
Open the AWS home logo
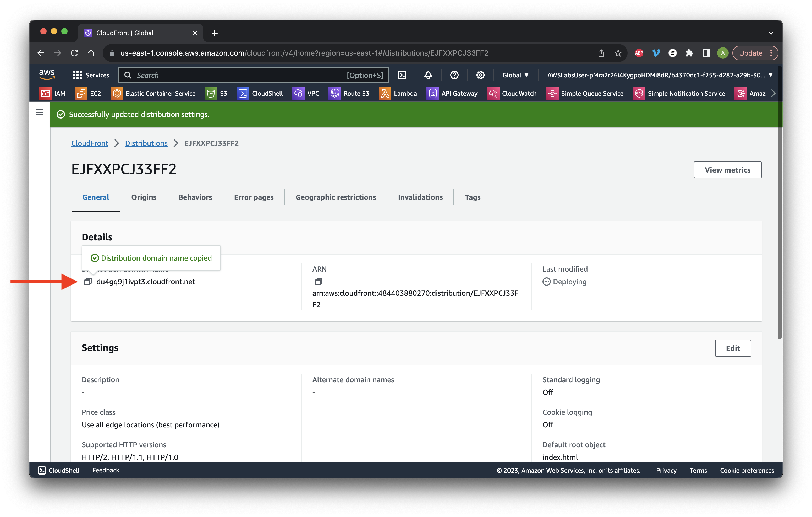47,74
